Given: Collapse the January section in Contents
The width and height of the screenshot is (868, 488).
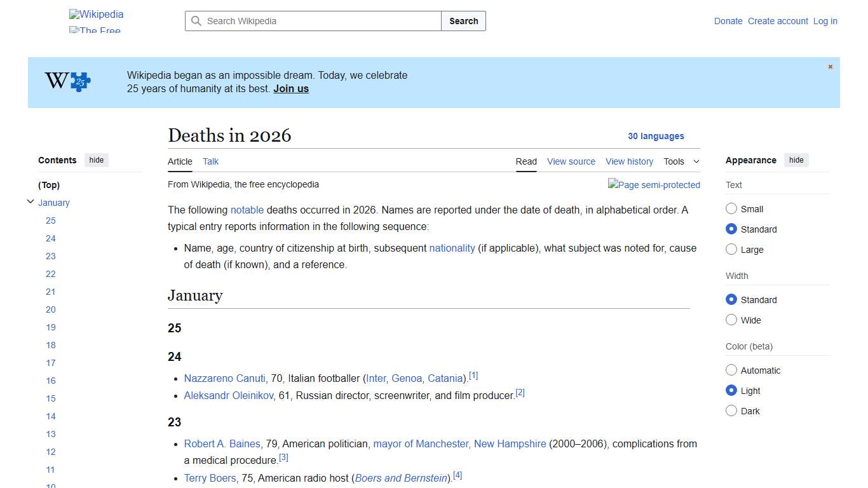Looking at the screenshot, I should point(31,201).
